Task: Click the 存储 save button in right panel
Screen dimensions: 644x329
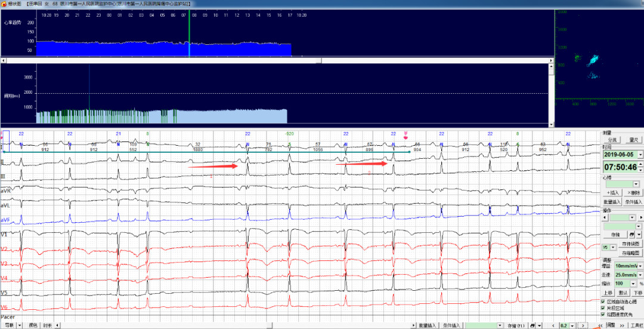Action: tap(615, 235)
